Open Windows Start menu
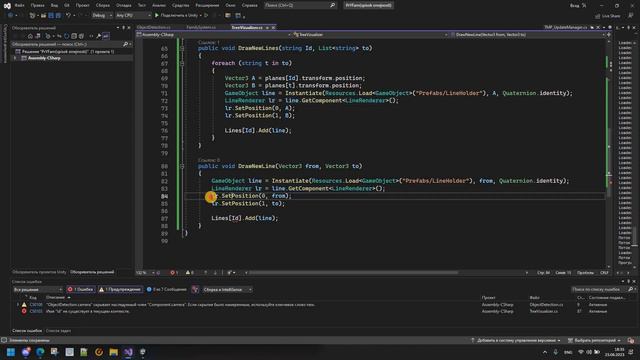The width and height of the screenshot is (640, 360). pyautogui.click(x=11, y=352)
